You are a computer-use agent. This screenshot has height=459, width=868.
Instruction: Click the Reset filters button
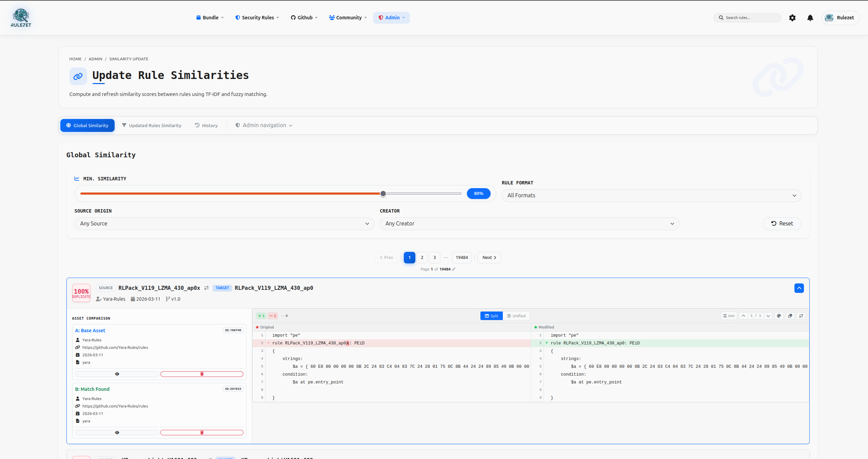pos(782,223)
